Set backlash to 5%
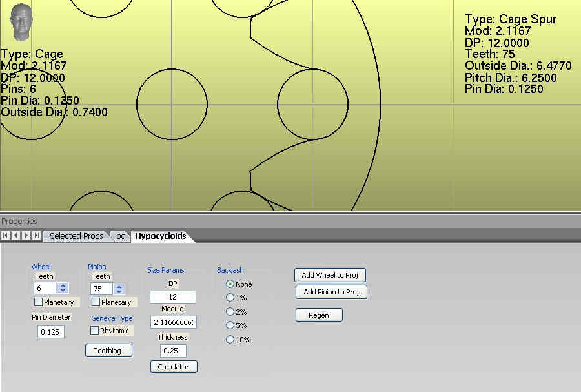The width and height of the screenshot is (581, 392). pyautogui.click(x=230, y=325)
